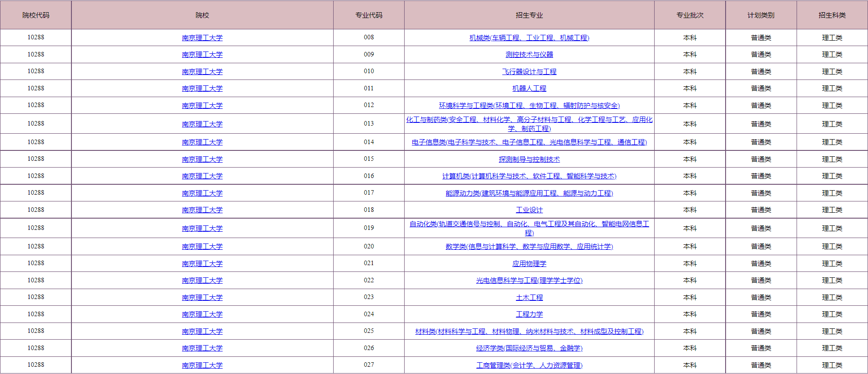Click the 化工与制药类 major link
This screenshot has height=374, width=868.
529,124
